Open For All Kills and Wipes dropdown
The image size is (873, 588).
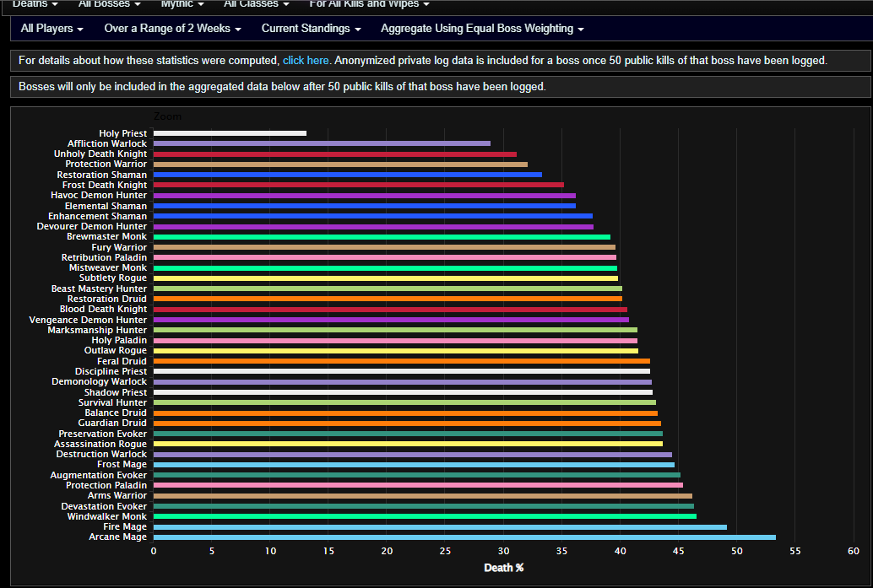(x=369, y=4)
